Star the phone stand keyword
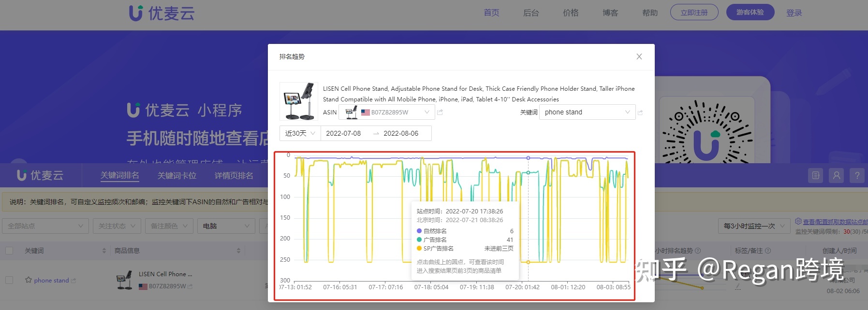This screenshot has width=868, height=310. pyautogui.click(x=29, y=280)
